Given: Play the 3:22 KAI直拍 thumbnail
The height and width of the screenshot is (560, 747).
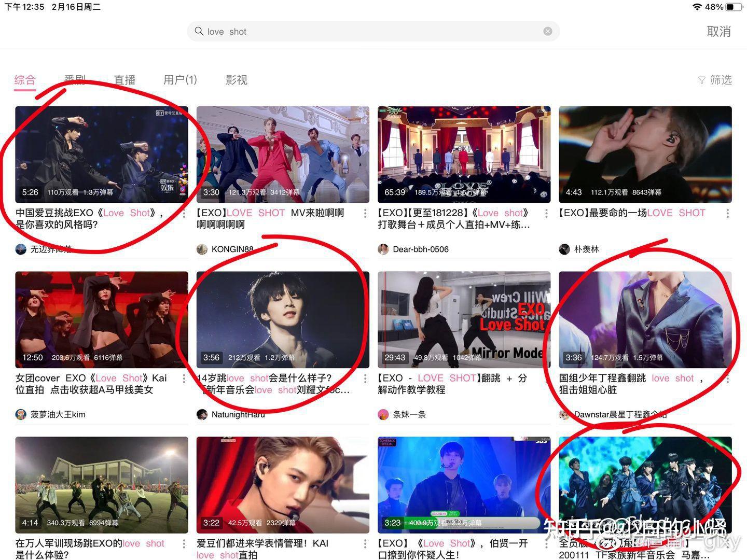Looking at the screenshot, I should [x=283, y=485].
